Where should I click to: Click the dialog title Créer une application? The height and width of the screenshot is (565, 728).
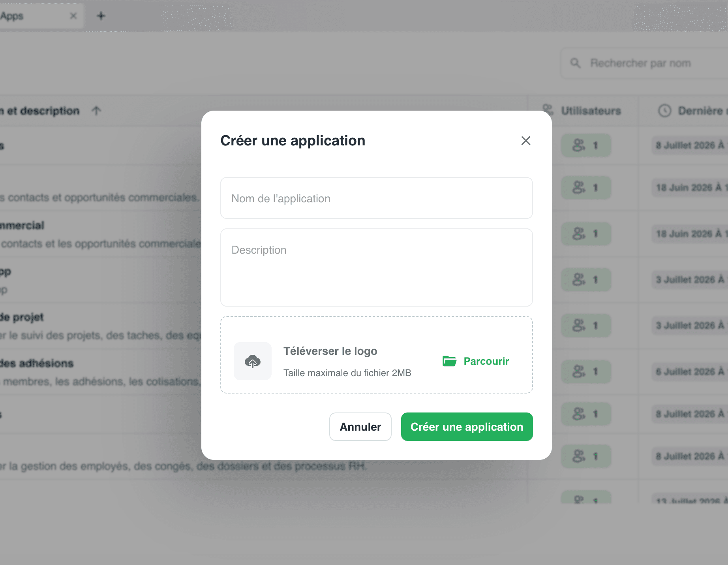[x=293, y=141]
